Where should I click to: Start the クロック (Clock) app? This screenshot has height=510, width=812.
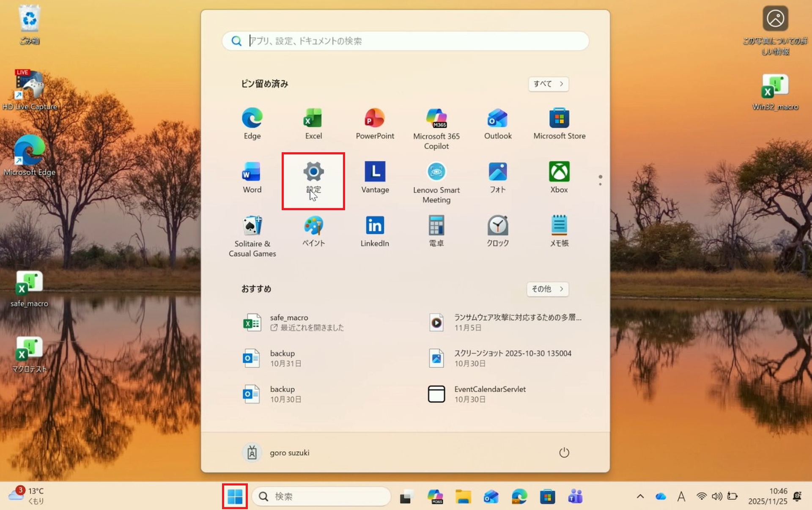coord(497,230)
